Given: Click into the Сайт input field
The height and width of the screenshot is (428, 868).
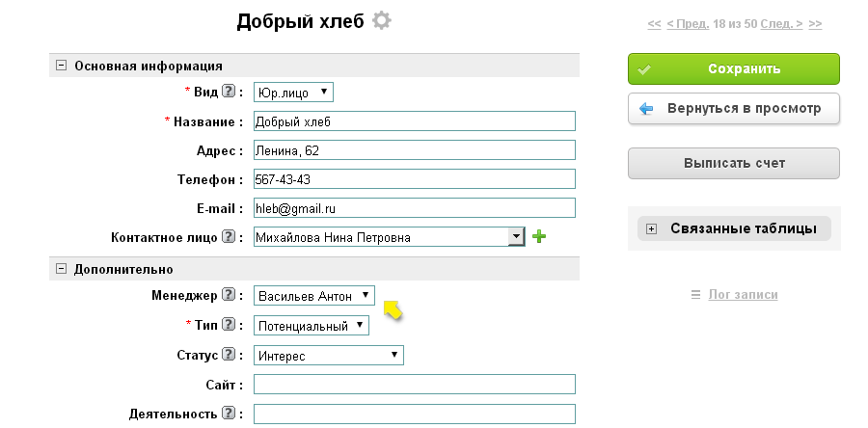Looking at the screenshot, I should (414, 385).
